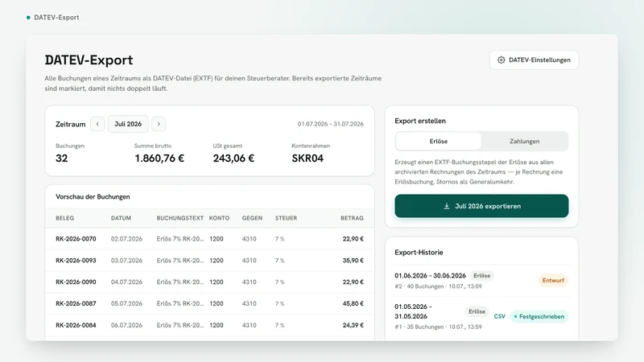Click the download icon on export button
Screen dimensions: 644x362
tap(447, 206)
